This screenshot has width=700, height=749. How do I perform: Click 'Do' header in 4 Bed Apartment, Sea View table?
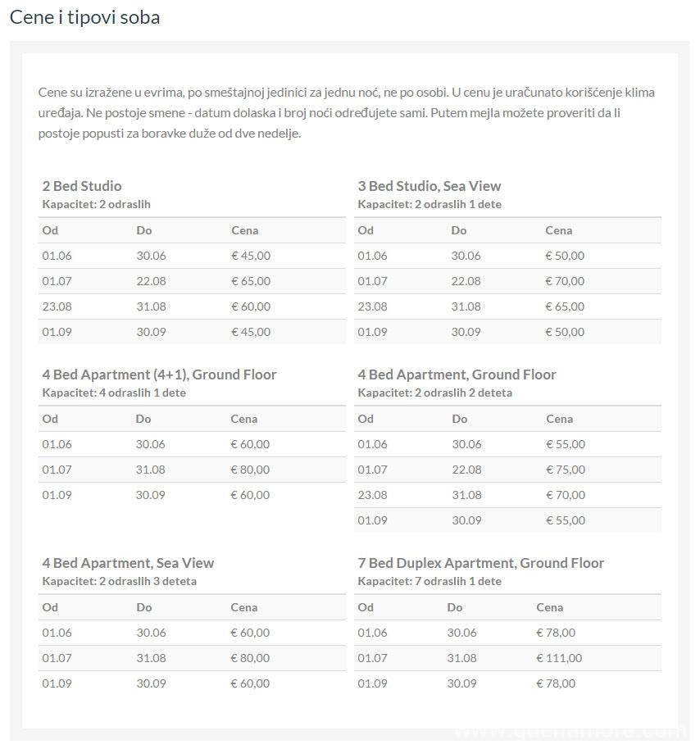(x=144, y=607)
